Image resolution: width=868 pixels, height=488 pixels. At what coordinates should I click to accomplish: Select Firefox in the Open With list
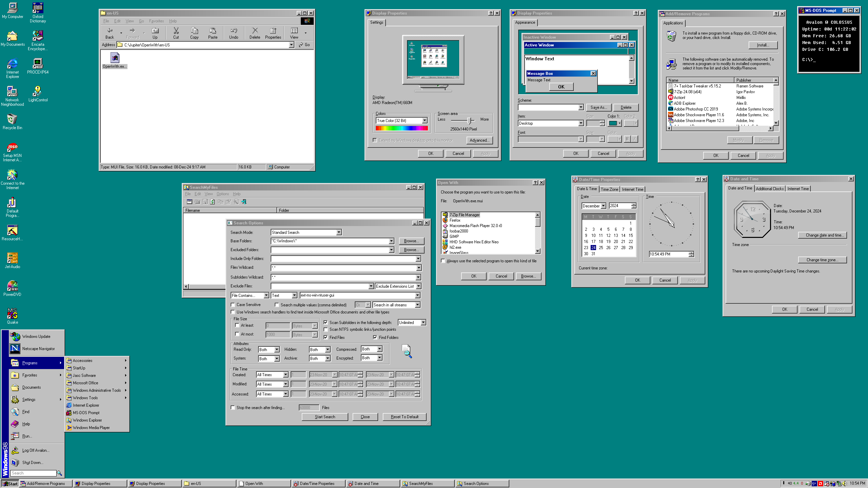[455, 220]
